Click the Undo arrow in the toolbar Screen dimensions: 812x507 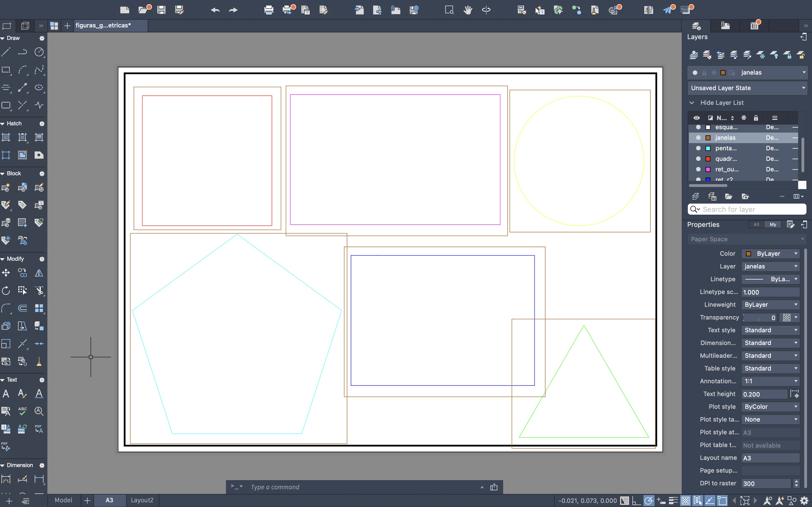(215, 10)
